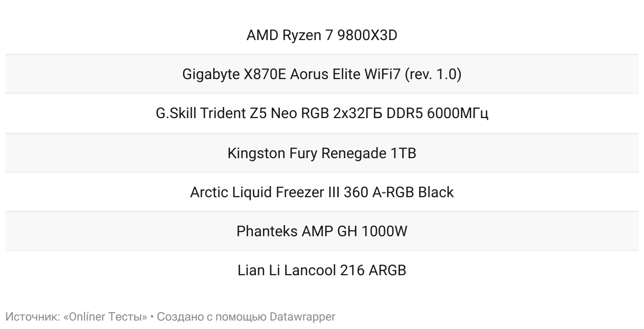Click the "Источник:" label in footer
Viewport: 644px width, 329px height.
(33, 317)
